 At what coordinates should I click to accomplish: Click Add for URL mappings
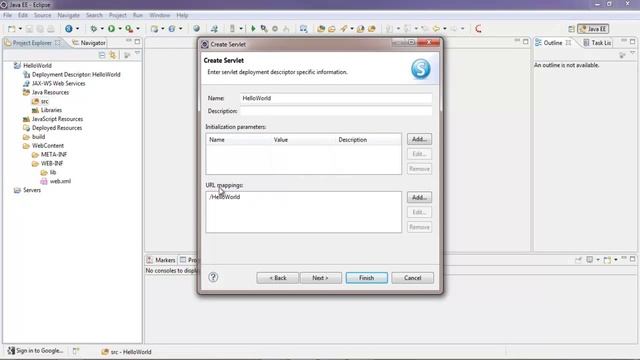[419, 198]
